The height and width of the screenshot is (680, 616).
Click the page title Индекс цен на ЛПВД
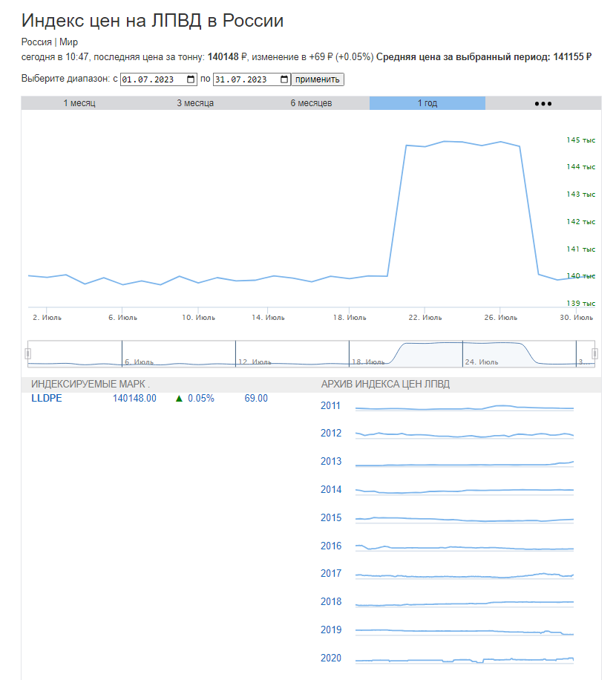tap(153, 20)
